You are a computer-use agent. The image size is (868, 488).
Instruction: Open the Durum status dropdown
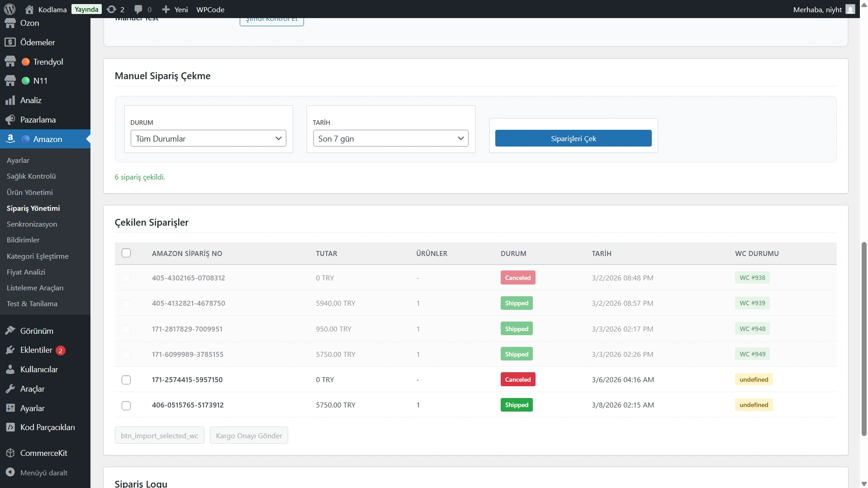click(209, 138)
